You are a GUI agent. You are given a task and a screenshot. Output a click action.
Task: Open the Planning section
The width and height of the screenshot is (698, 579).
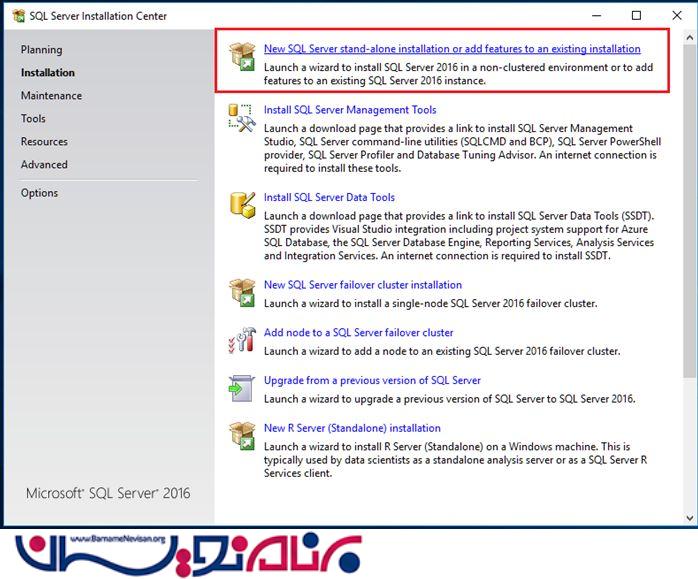point(41,49)
